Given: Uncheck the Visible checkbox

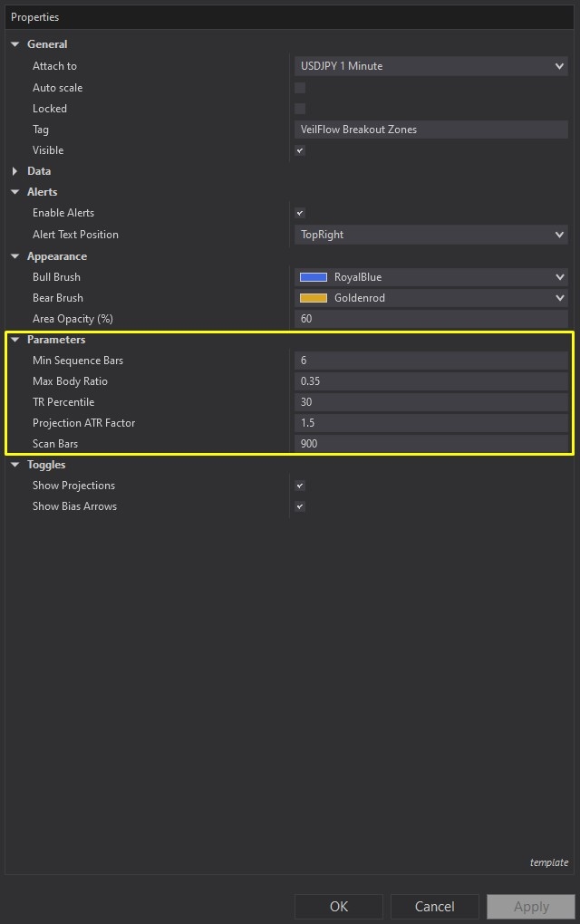Looking at the screenshot, I should [x=299, y=150].
